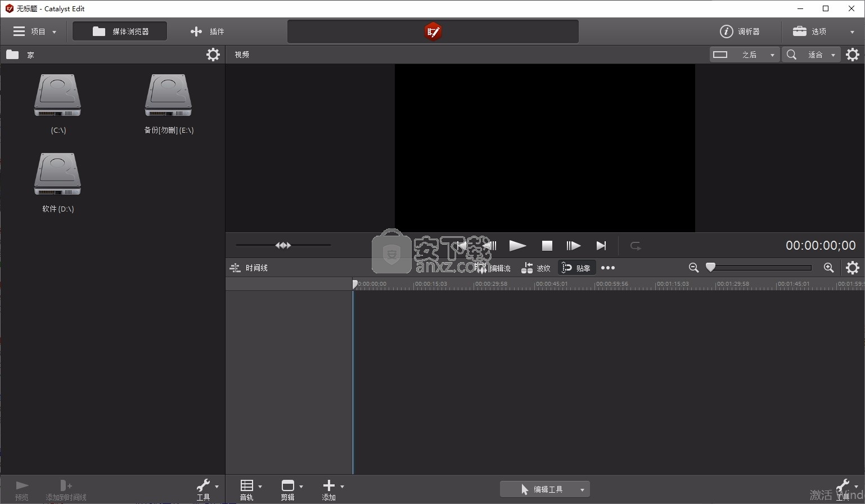Click the timeline zoom slider handle
Image resolution: width=865 pixels, height=504 pixels.
711,268
